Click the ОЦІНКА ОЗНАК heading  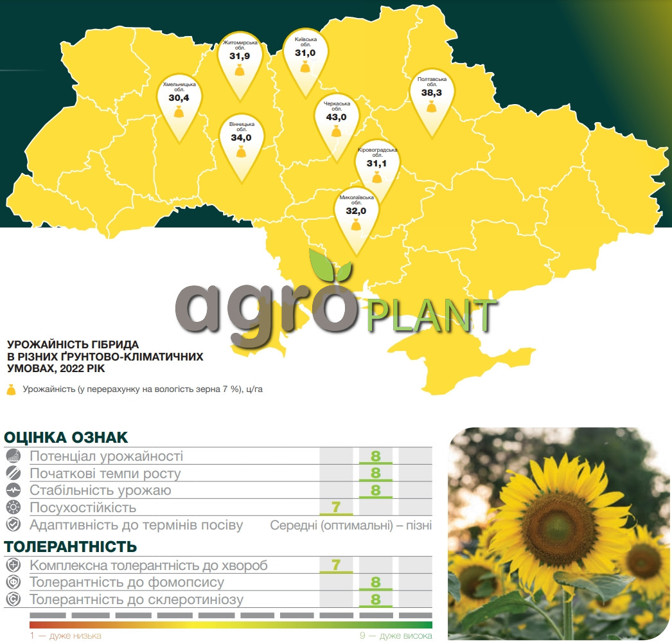coord(66,438)
